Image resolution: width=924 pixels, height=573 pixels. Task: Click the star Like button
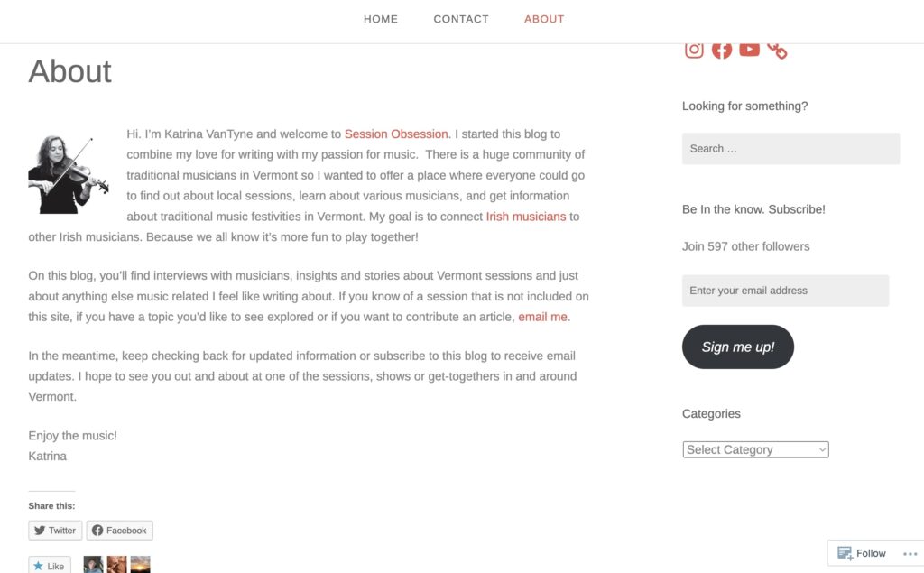49,566
